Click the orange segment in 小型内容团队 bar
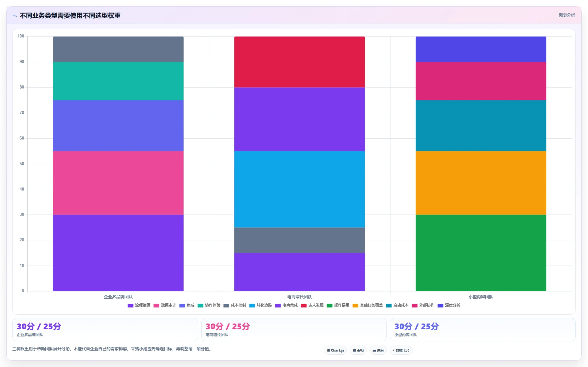Viewport: 588px width, 367px height. pyautogui.click(x=481, y=183)
